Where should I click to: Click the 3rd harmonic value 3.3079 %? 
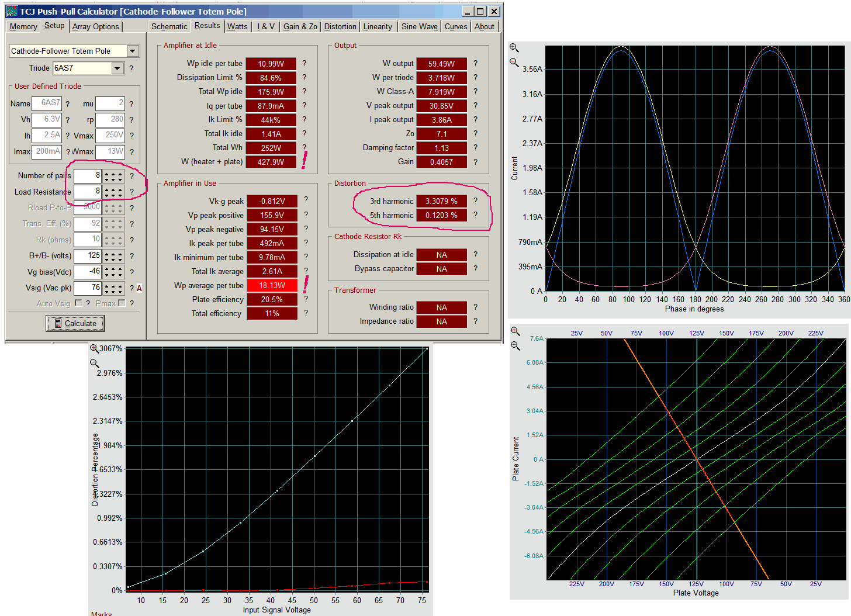(x=442, y=201)
